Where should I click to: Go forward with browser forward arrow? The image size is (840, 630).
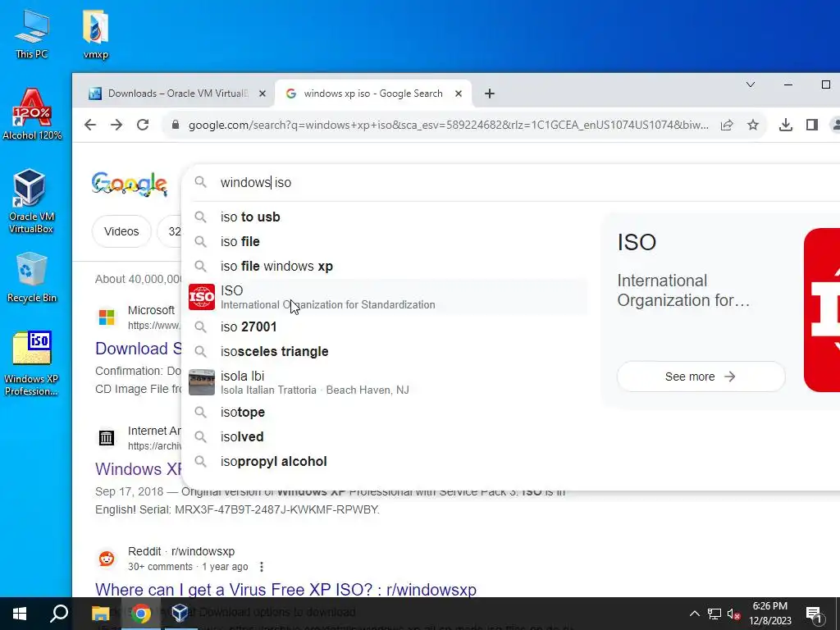pyautogui.click(x=116, y=125)
